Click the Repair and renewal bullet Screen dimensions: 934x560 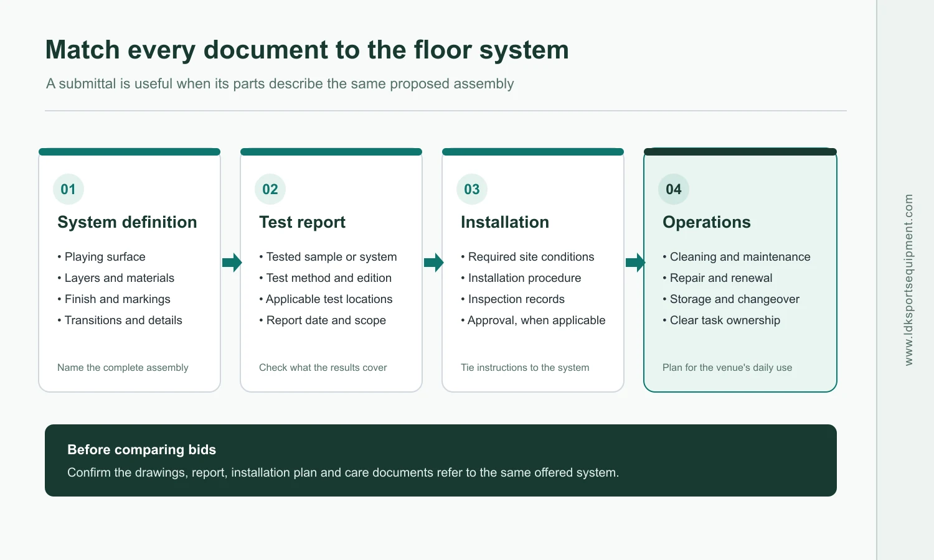(717, 278)
